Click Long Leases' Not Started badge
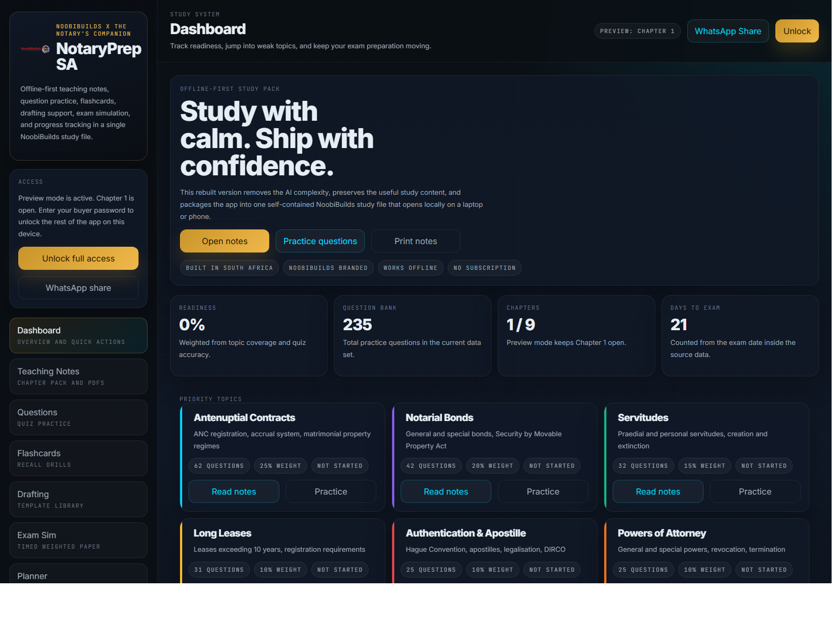 (340, 570)
